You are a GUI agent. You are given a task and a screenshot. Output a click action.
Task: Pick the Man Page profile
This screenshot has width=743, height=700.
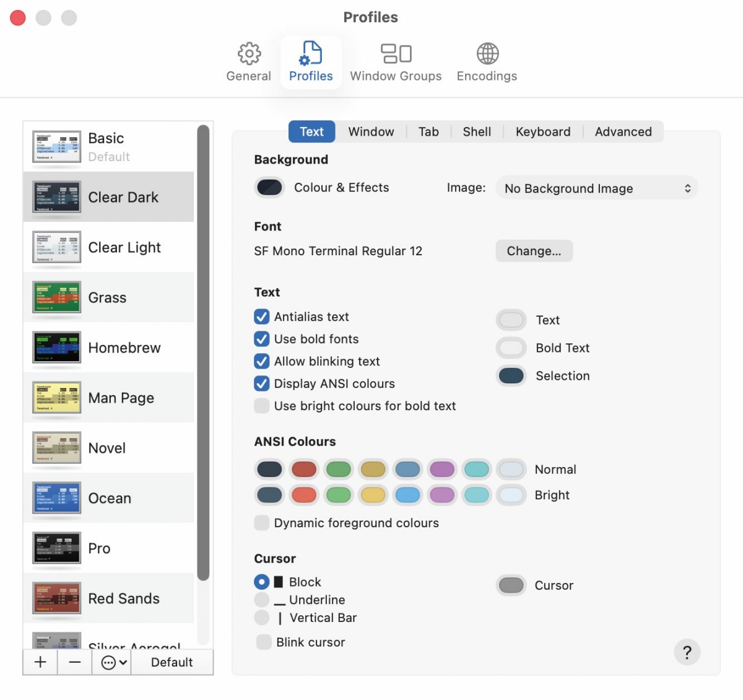tap(108, 398)
